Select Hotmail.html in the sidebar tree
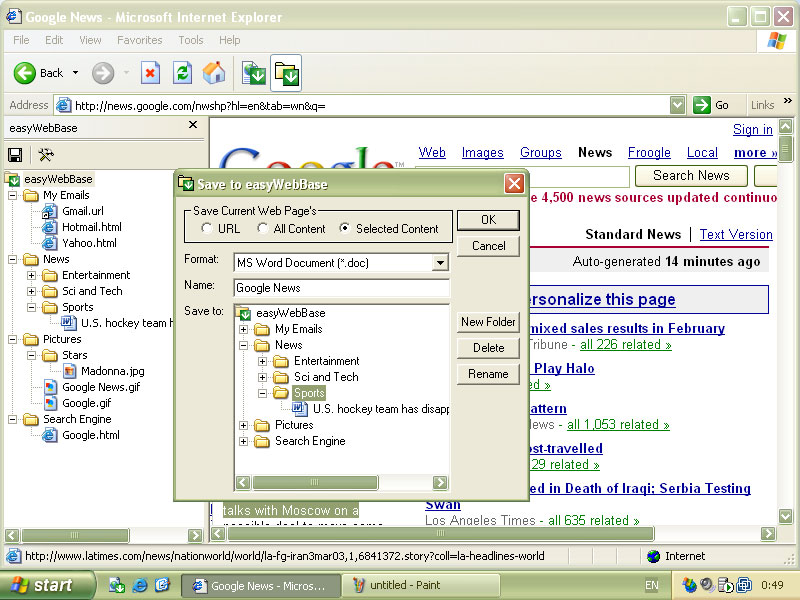Image resolution: width=800 pixels, height=600 pixels. coord(92,227)
